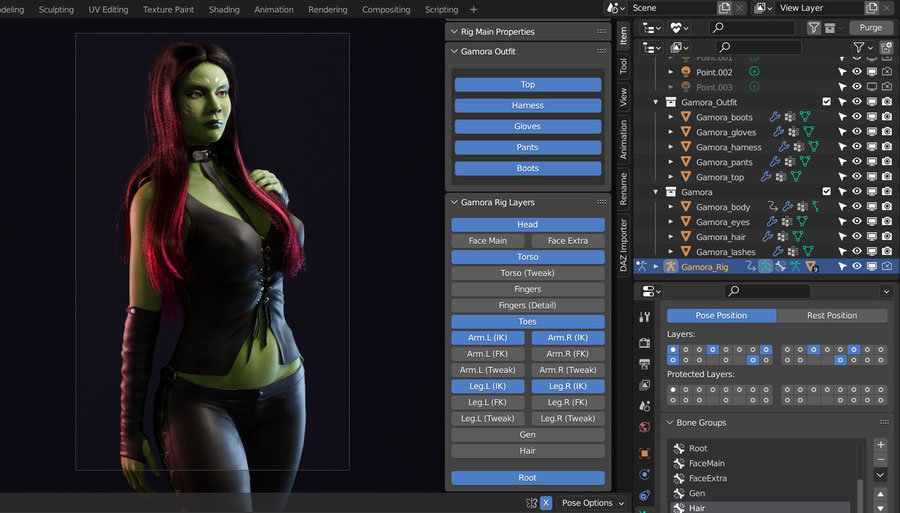Screen dimensions: 900x513
Task: Click the Purge button
Action: (870, 27)
